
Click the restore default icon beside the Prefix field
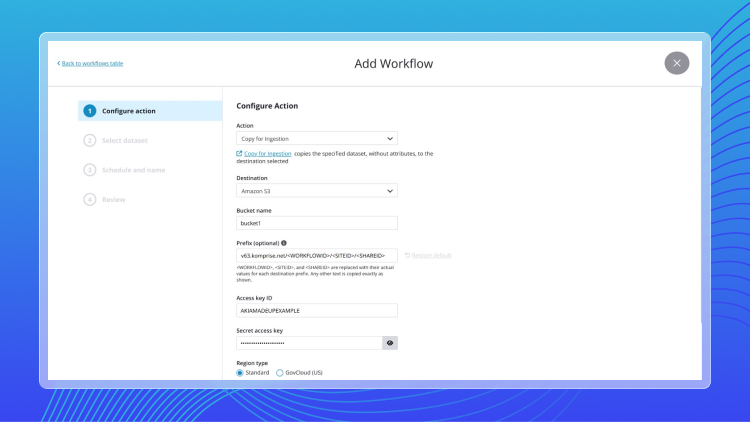(407, 256)
